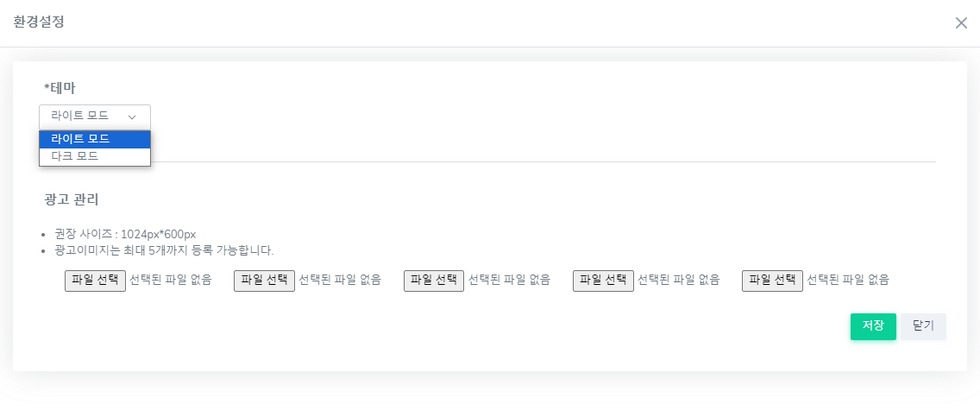
Task: Click 선택된 파일 없음 beside the fifth file button
Action: tap(847, 280)
